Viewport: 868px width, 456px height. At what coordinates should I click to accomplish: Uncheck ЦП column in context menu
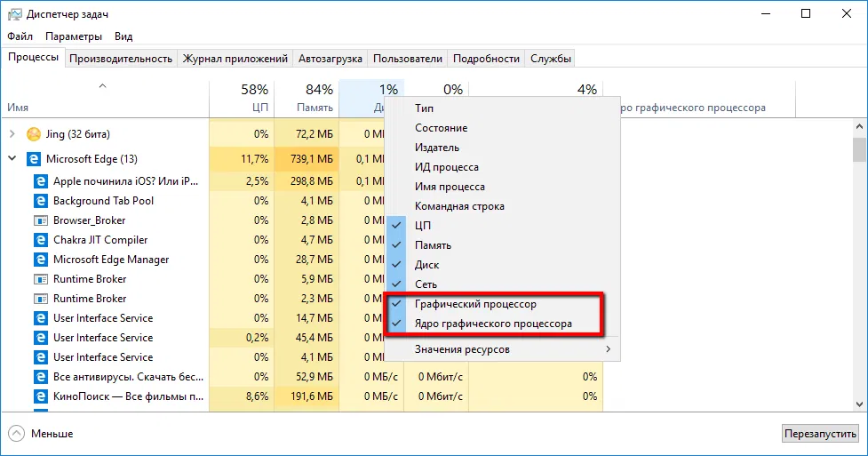[x=502, y=226]
